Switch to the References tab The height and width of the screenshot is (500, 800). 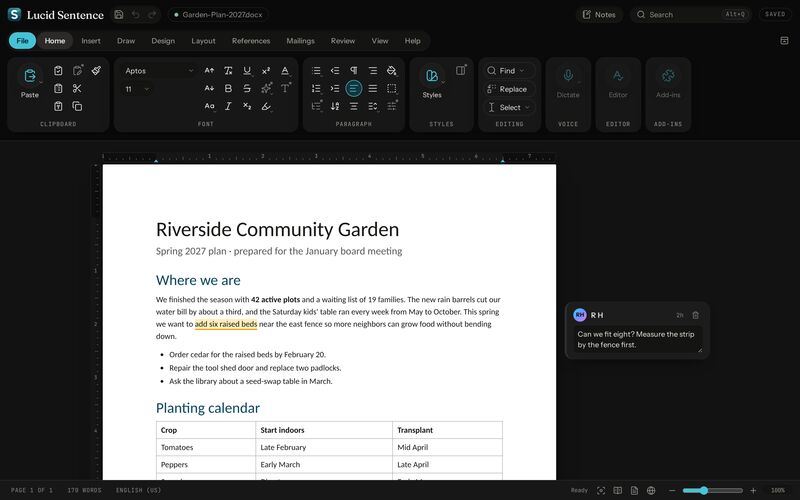pos(251,40)
